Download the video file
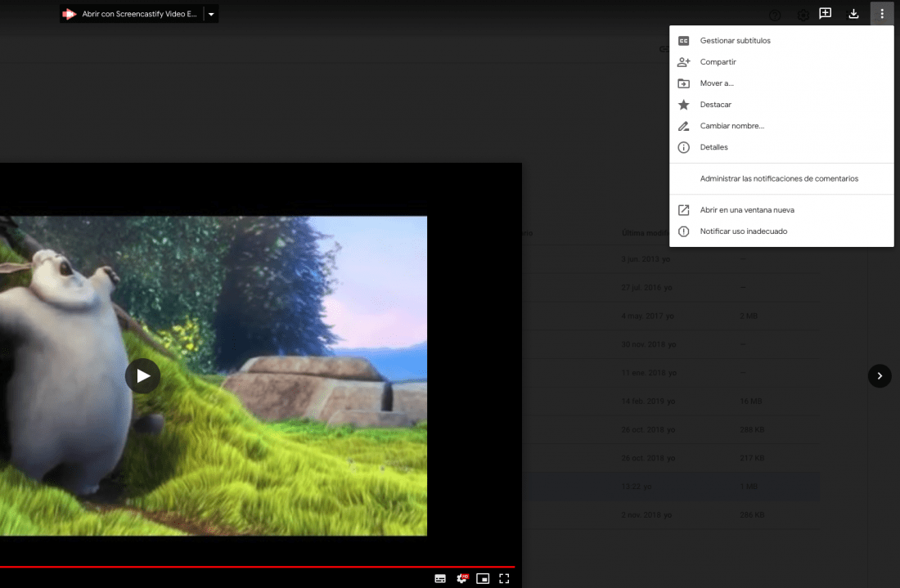Viewport: 900px width, 588px height. 853,14
